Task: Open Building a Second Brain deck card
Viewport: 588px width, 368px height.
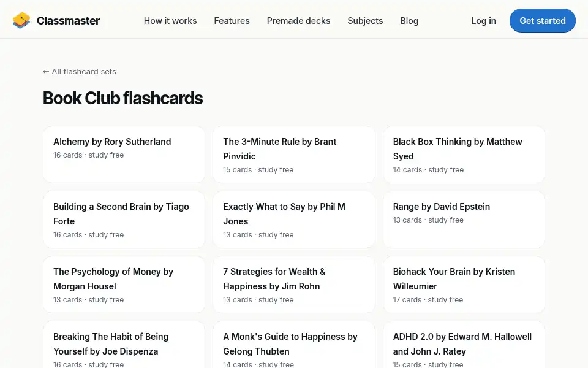Action: coord(124,220)
